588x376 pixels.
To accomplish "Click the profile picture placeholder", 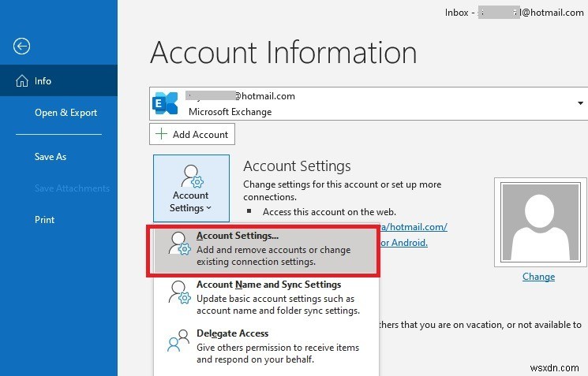I will (541, 222).
